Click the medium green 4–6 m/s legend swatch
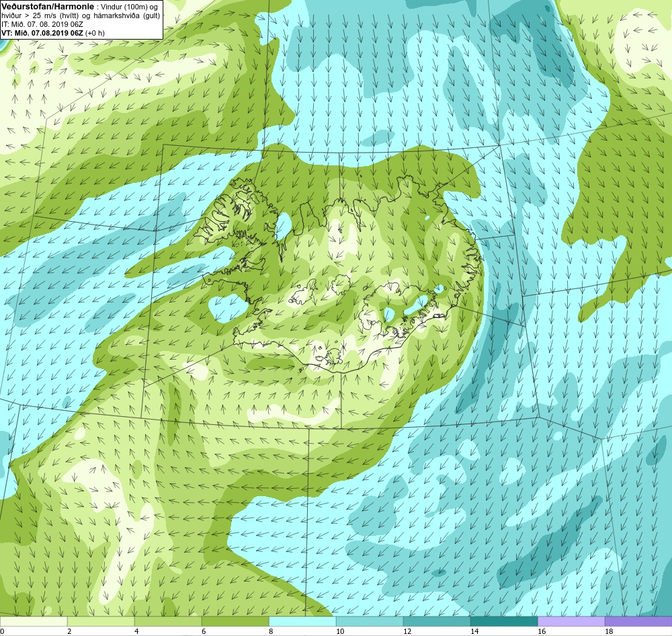 [168, 622]
